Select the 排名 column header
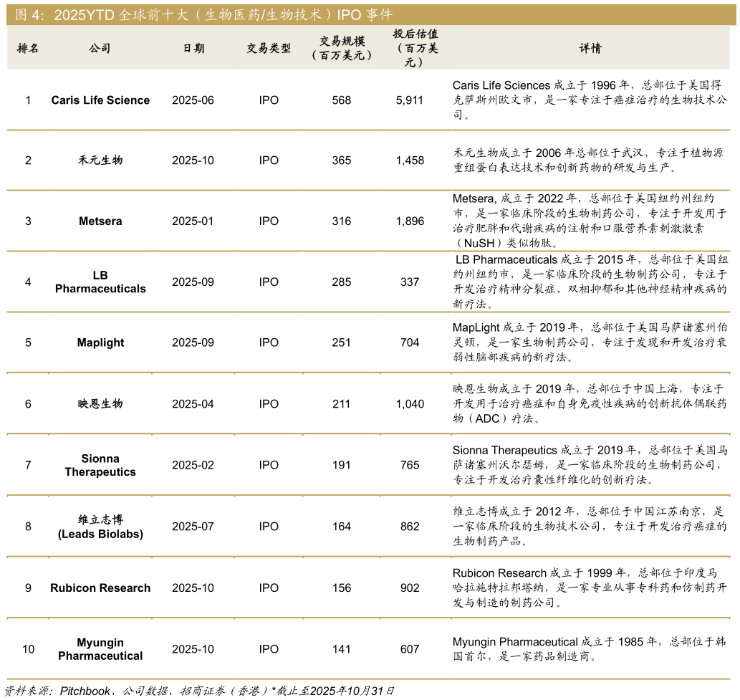Viewport: 740px width, 700px height. click(28, 48)
